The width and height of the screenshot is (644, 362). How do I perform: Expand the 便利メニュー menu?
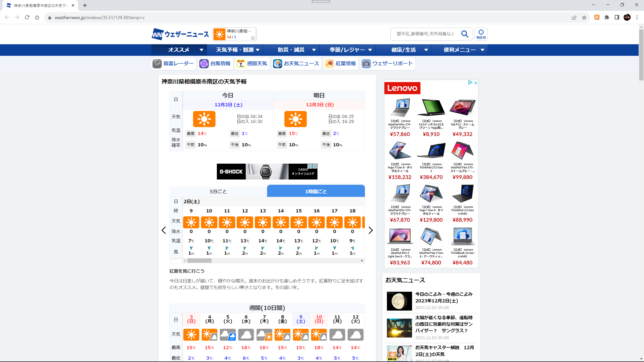(460, 50)
